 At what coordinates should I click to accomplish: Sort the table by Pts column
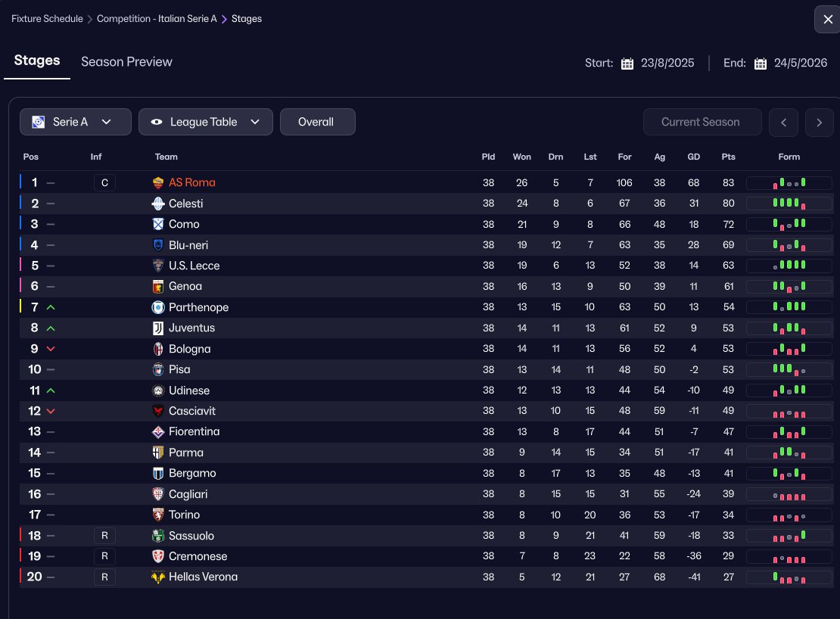coord(728,157)
